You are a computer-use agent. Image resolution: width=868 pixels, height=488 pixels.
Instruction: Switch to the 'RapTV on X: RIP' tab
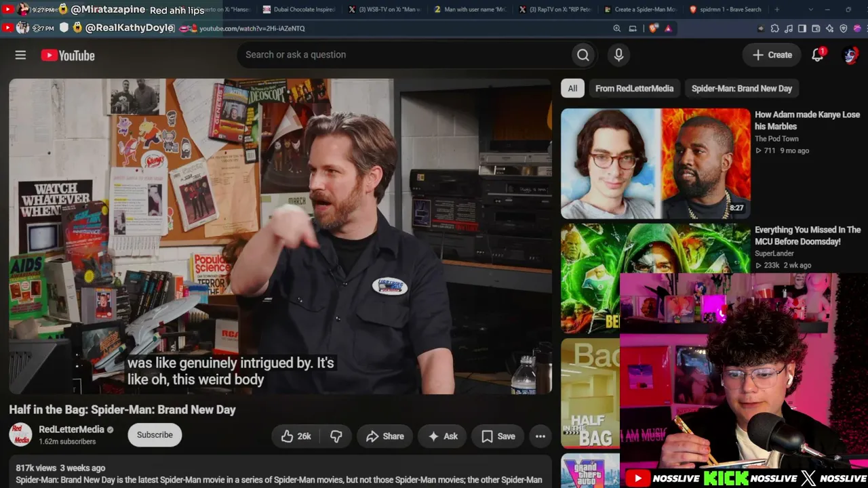click(555, 9)
